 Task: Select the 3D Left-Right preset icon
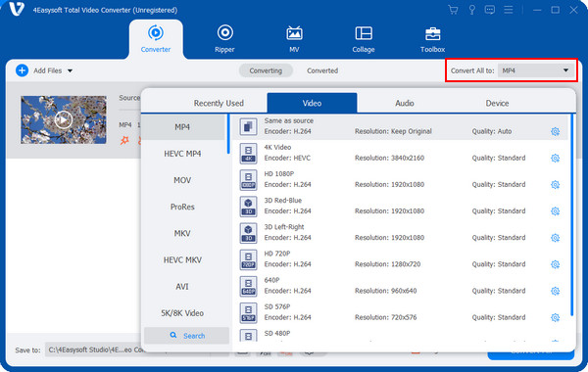pos(248,233)
